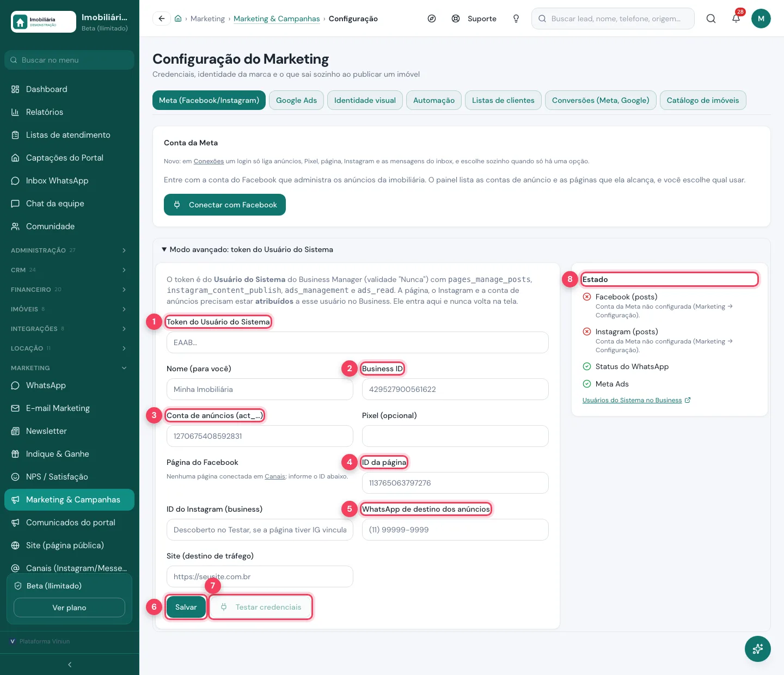Switch to Identidade visual tab
The image size is (784, 675).
(x=365, y=100)
